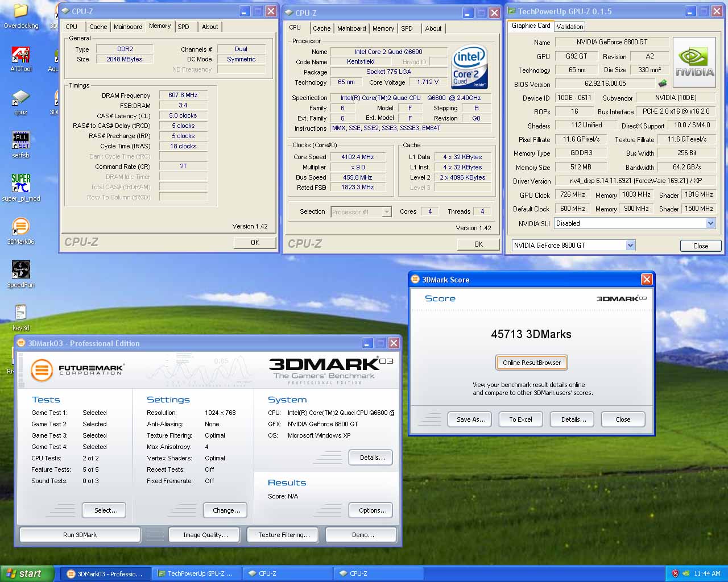The width and height of the screenshot is (728, 582).
Task: Switch to TechPowerUp GPU-Z taskbar button
Action: pos(197,573)
